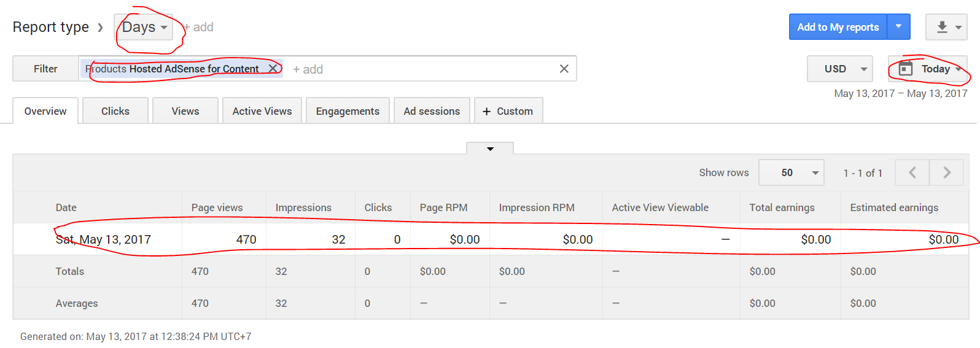The width and height of the screenshot is (980, 348).
Task: Open the Days report type dropdown
Action: (144, 27)
